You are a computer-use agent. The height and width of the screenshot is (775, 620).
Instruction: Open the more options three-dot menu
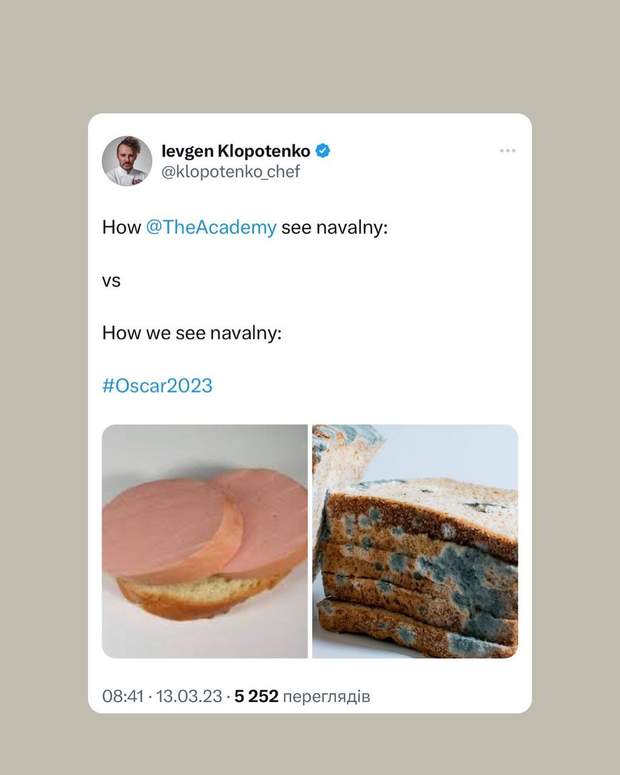[508, 150]
